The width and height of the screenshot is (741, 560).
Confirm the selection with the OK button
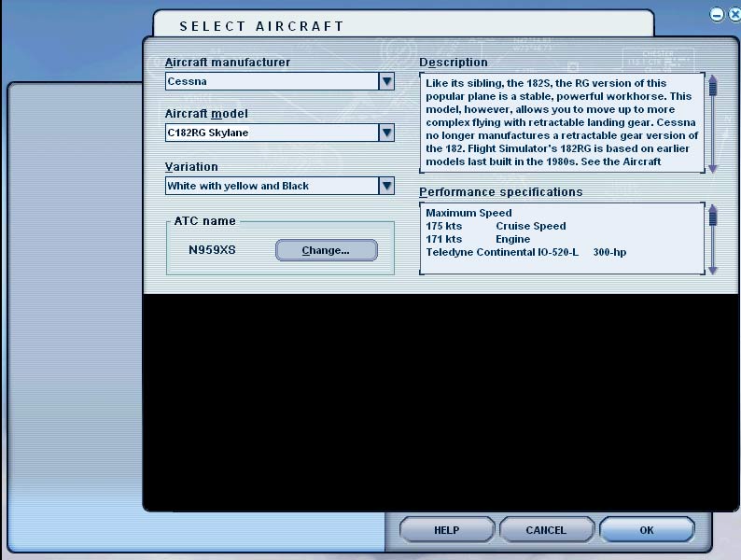(647, 530)
